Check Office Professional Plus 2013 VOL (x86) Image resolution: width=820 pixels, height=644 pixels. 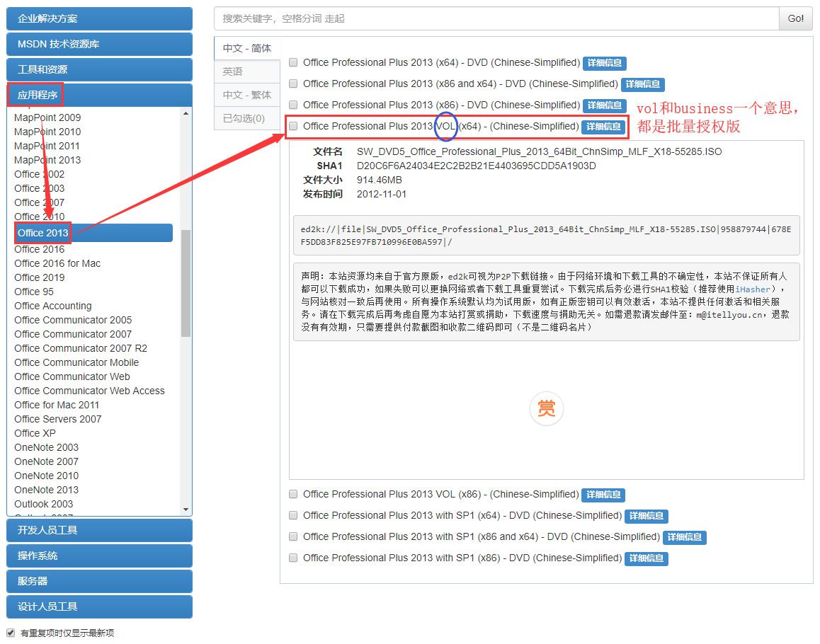pos(292,495)
